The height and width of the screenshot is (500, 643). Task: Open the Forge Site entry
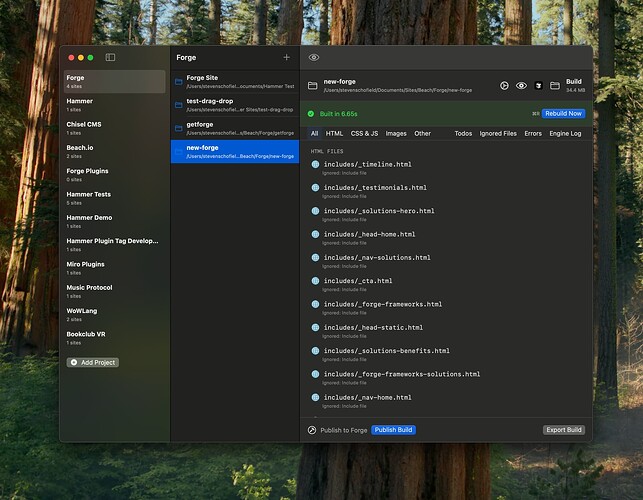point(235,82)
